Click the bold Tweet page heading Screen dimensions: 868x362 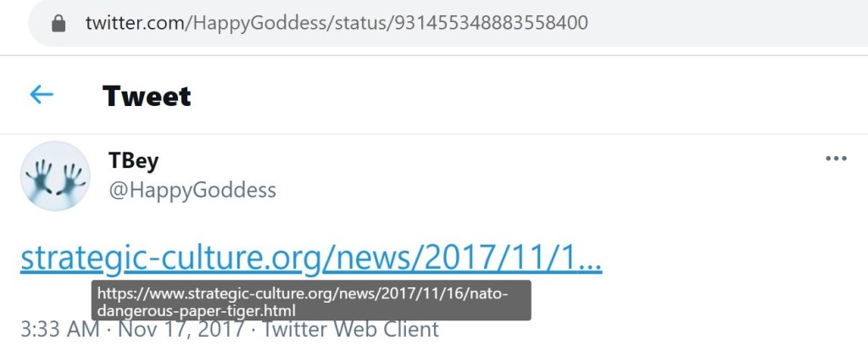[147, 96]
